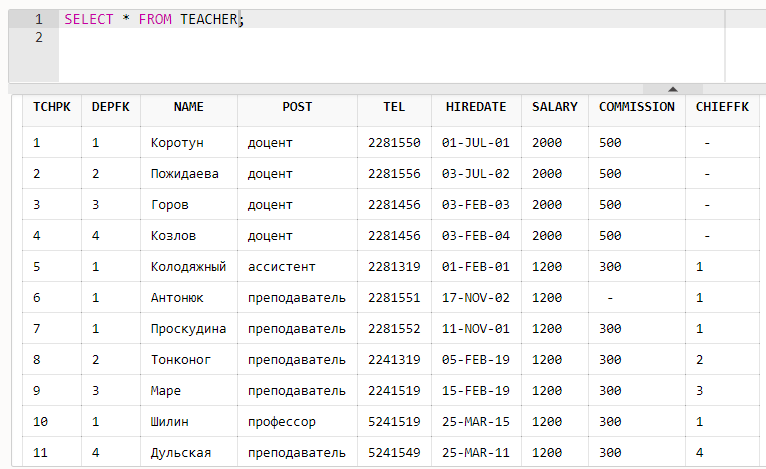The height and width of the screenshot is (469, 766).
Task: Click the hire date 17-NOV-02
Action: tap(476, 298)
